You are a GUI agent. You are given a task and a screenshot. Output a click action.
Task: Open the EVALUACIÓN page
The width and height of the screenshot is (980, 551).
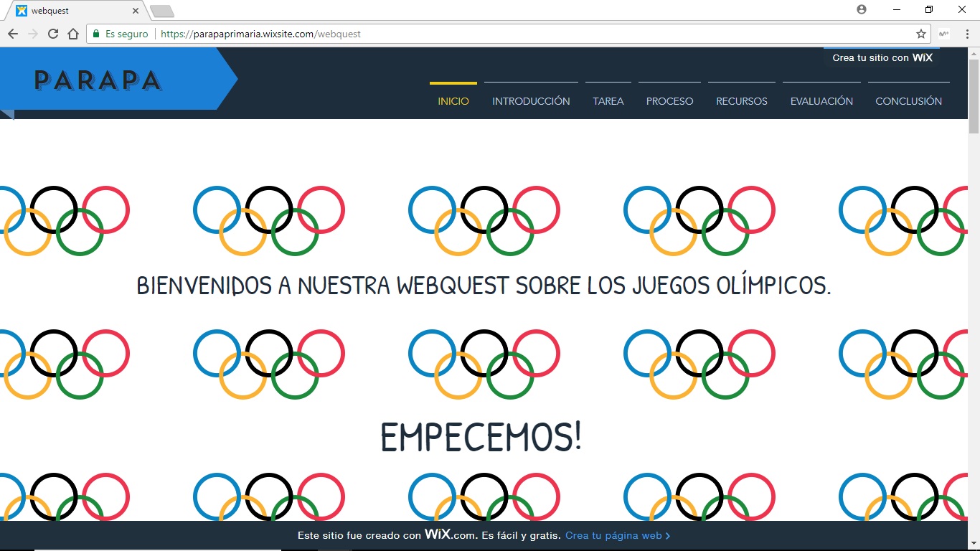pyautogui.click(x=821, y=101)
